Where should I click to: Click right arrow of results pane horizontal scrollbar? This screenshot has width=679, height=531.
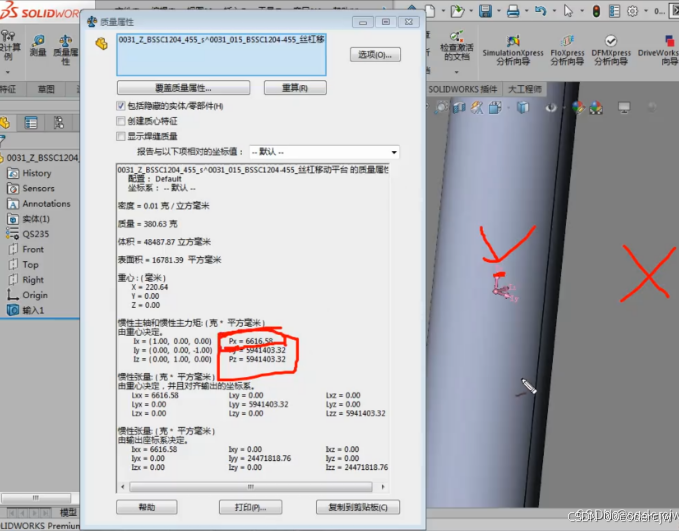[383, 487]
